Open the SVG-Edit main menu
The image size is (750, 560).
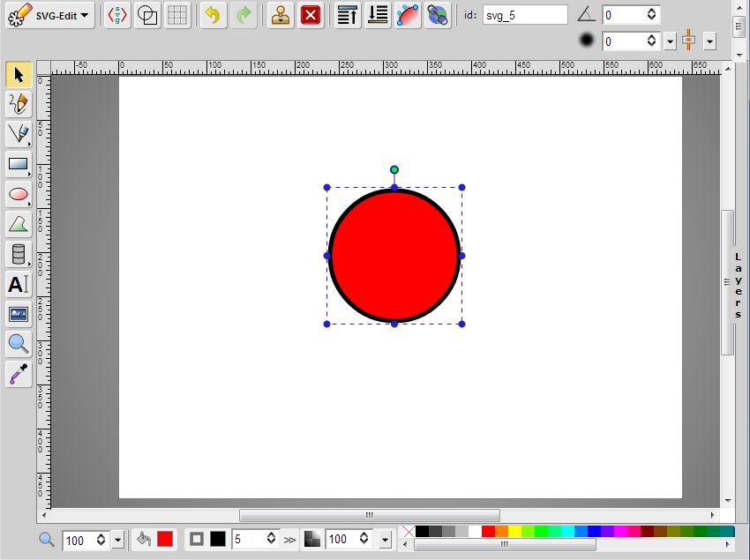pyautogui.click(x=49, y=15)
